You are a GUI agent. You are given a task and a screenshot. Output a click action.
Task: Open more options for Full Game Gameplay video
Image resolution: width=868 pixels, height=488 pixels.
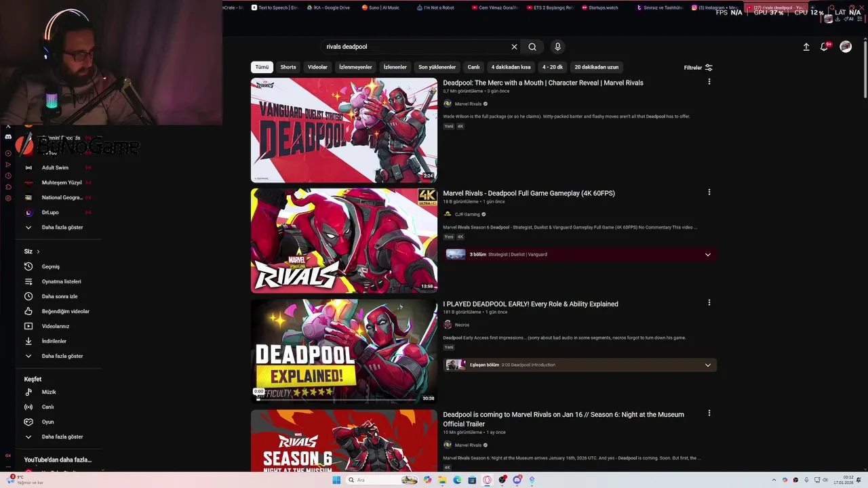pos(709,192)
